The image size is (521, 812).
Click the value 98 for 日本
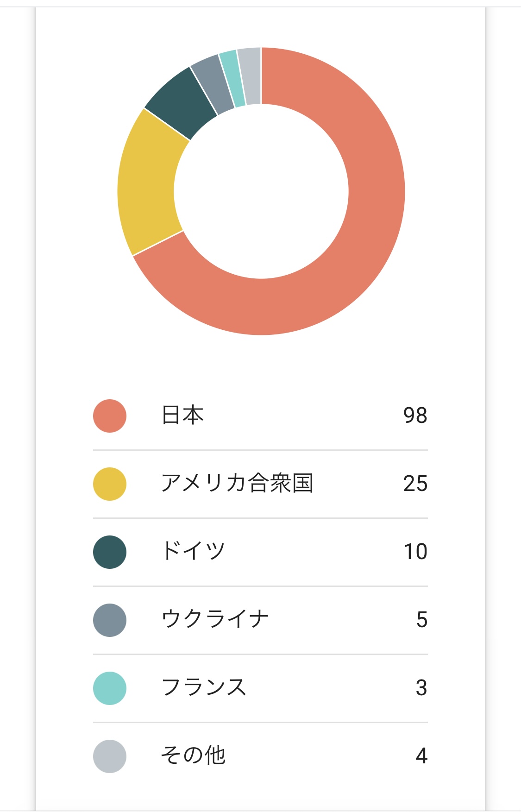[x=415, y=415]
